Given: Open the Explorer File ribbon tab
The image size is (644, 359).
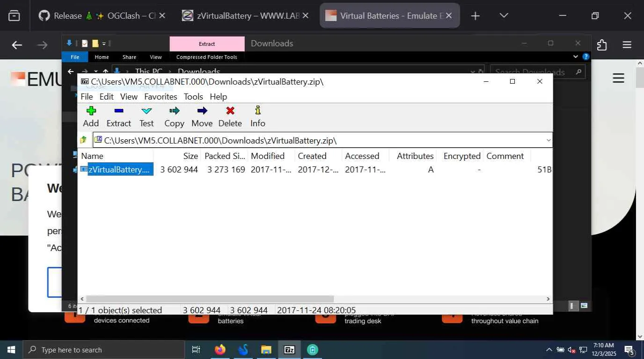Looking at the screenshot, I should (x=75, y=57).
